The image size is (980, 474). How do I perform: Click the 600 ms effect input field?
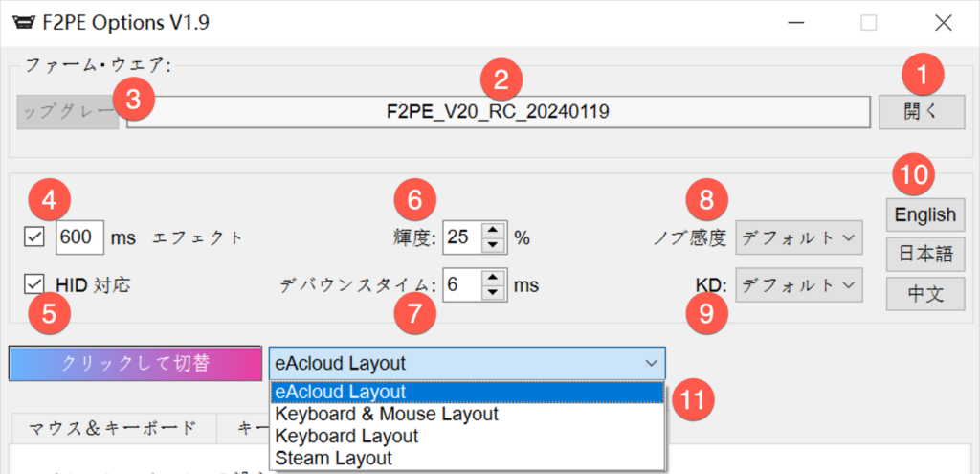80,237
